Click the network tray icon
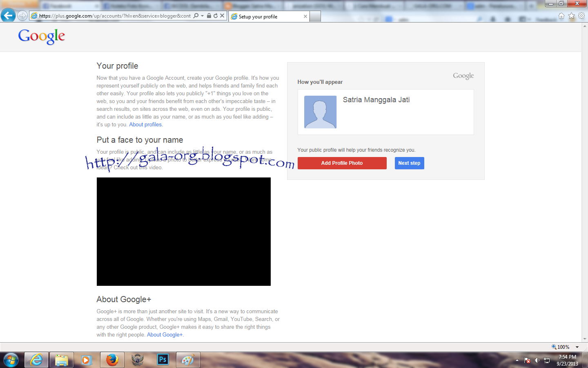Screen dimensions: 588x368 pyautogui.click(x=547, y=360)
